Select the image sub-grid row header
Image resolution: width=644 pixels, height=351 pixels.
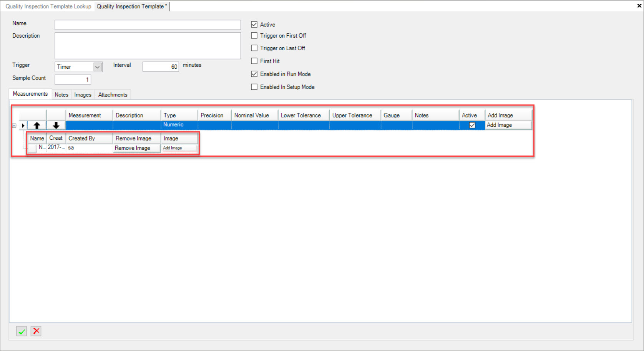point(32,148)
